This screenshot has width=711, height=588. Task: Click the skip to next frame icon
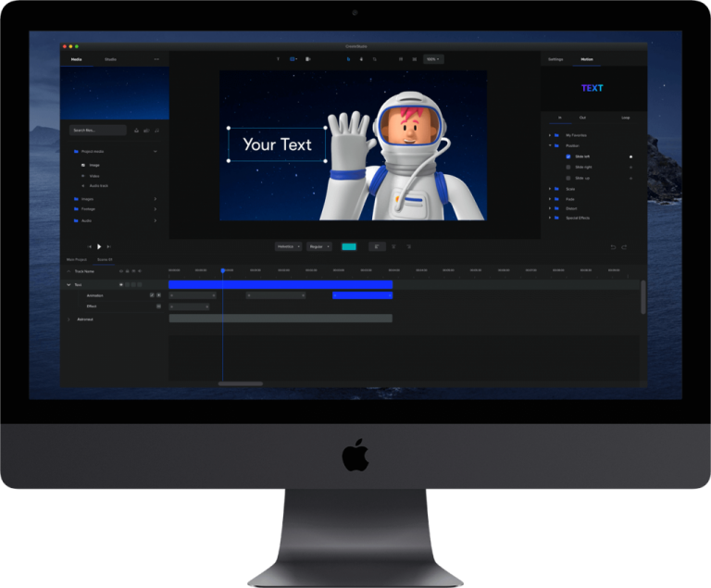pos(109,246)
